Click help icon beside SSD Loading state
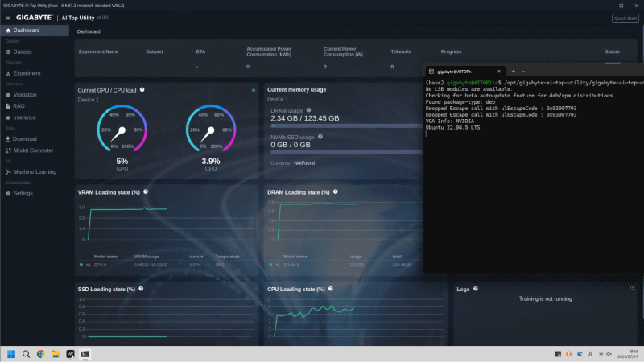Screen dimensions: 644x362 pos(141,289)
